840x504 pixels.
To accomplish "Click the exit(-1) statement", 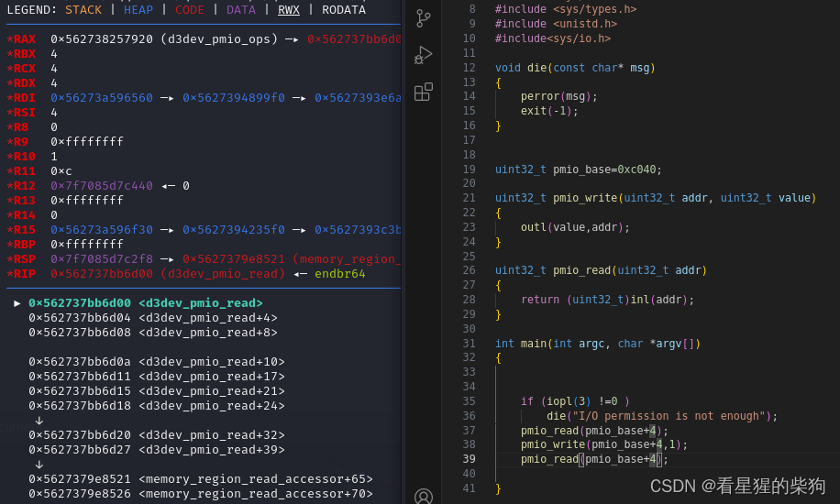I will tap(549, 111).
